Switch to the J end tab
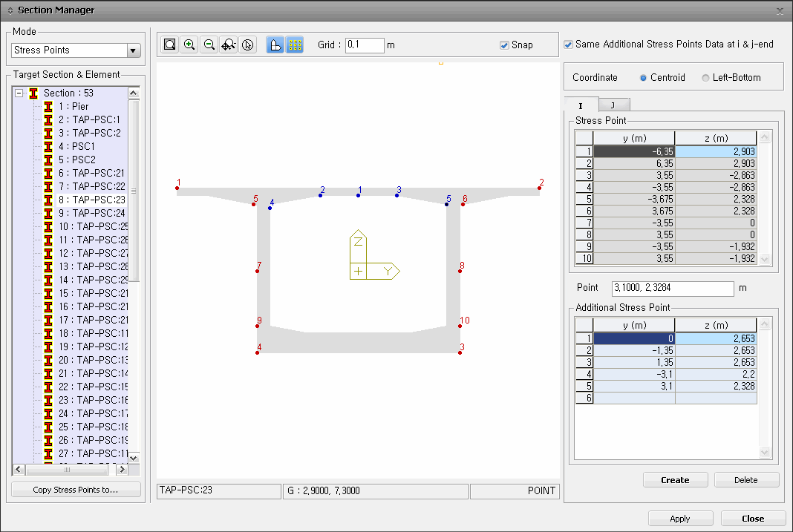This screenshot has width=793, height=532. [x=614, y=105]
